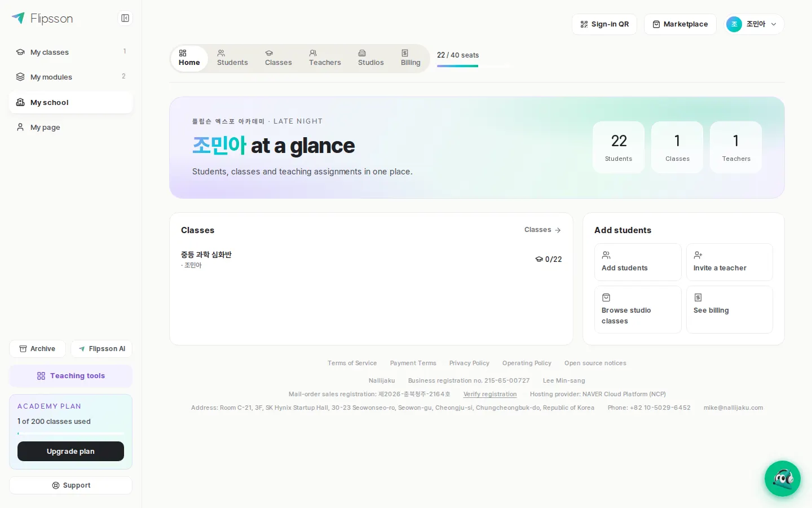Click the 1 Classes stat card
Image resolution: width=812 pixels, height=508 pixels.
(677, 147)
